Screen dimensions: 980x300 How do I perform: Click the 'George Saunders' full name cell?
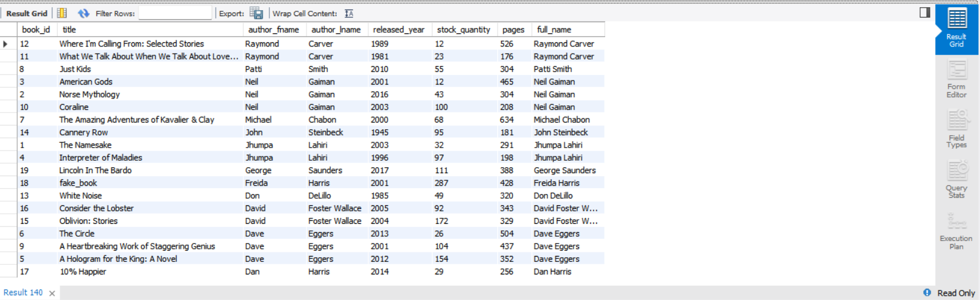tap(568, 170)
